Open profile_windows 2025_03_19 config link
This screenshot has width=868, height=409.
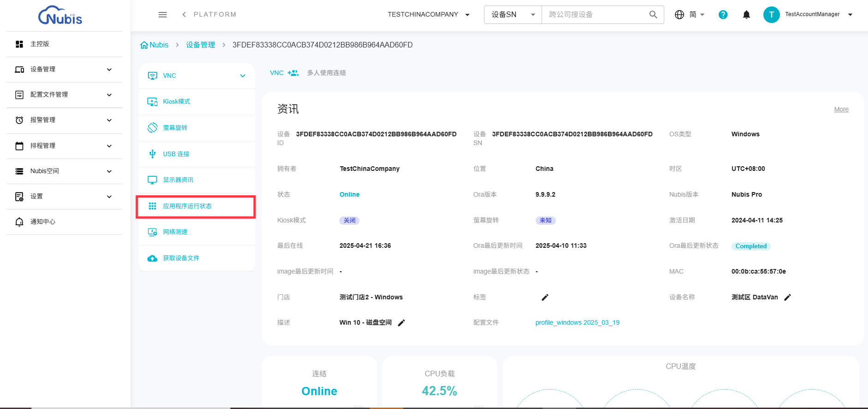(x=577, y=323)
